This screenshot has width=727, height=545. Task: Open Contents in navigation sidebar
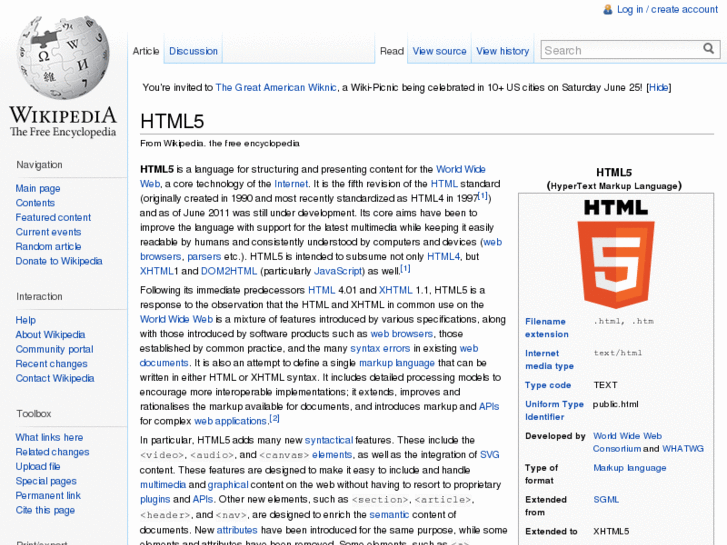35,203
